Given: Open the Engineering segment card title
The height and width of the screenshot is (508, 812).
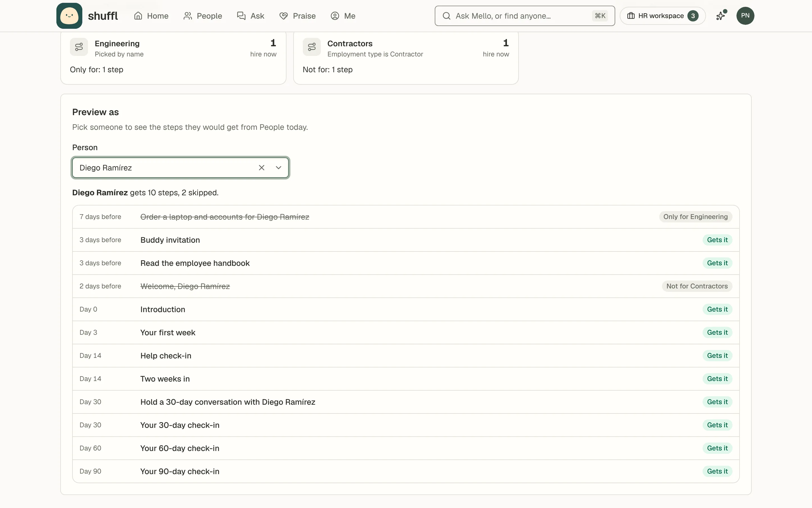Looking at the screenshot, I should (117, 44).
